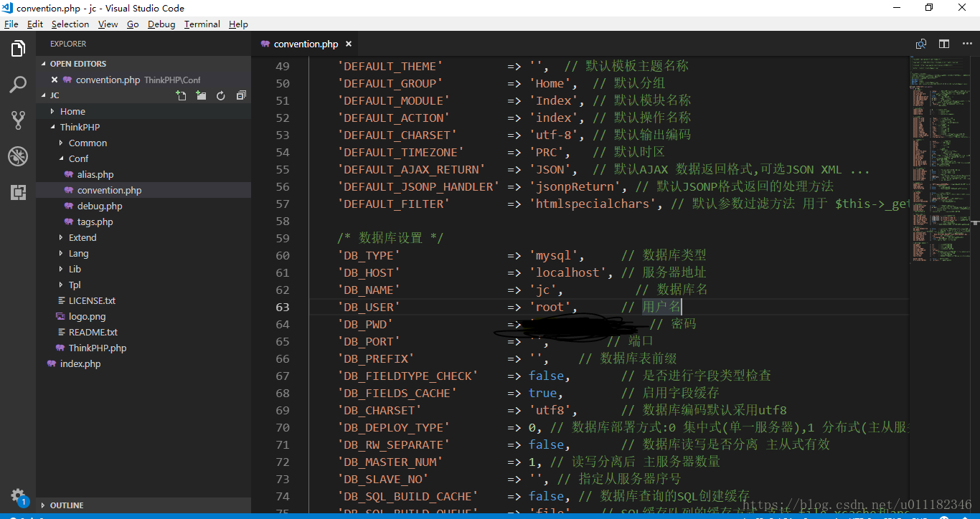The height and width of the screenshot is (519, 980).
Task: Collapse the ThinkPHP folder
Action: (143, 127)
